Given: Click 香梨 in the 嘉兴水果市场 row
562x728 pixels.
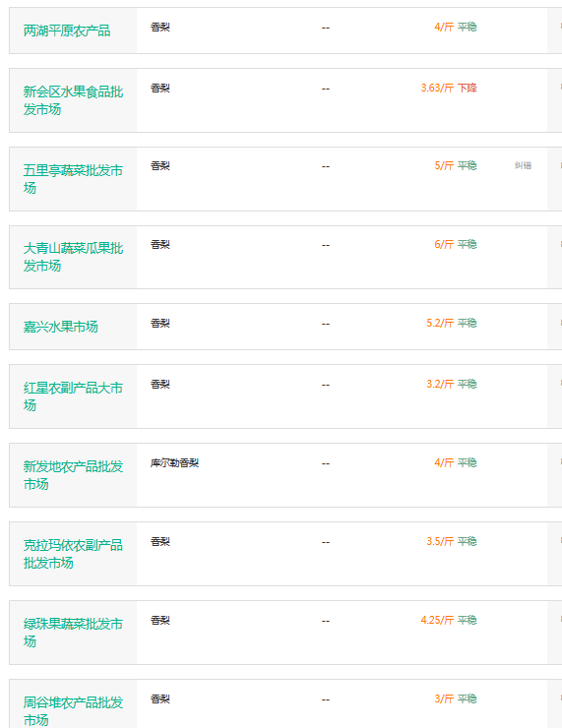Looking at the screenshot, I should [x=160, y=323].
